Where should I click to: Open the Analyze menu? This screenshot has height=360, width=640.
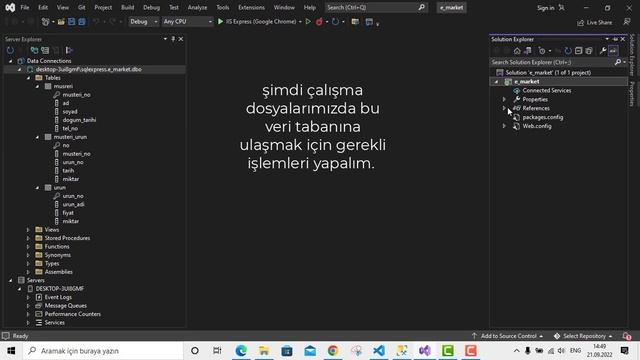tap(197, 7)
